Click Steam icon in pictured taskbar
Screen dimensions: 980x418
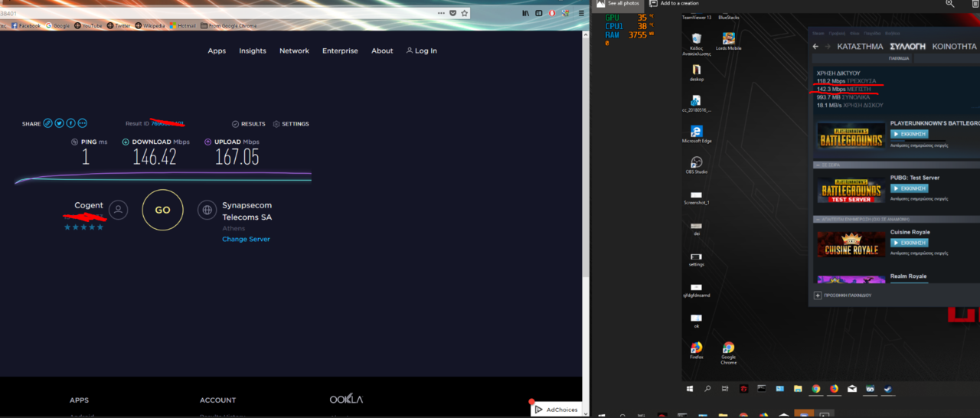[x=887, y=389]
